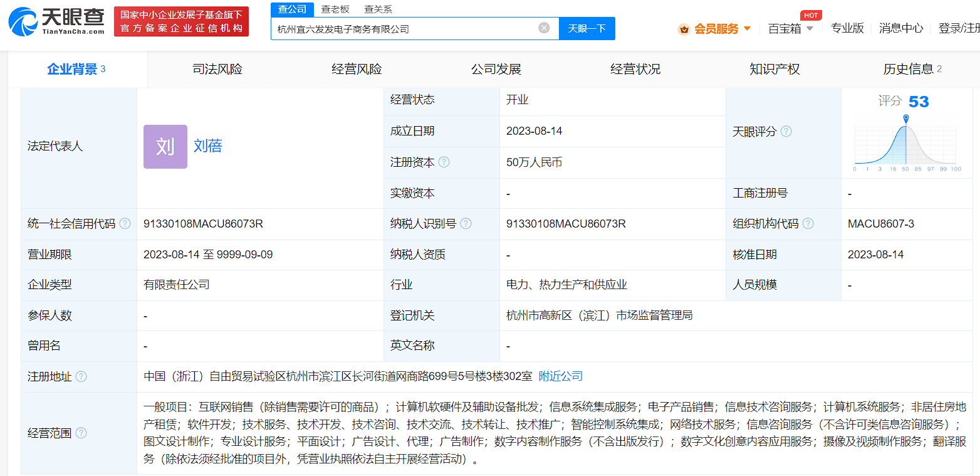Click help icon beside 注册地址

pyautogui.click(x=81, y=377)
